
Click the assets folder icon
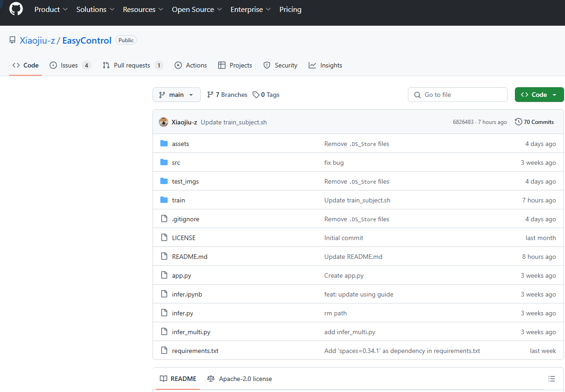tap(164, 144)
